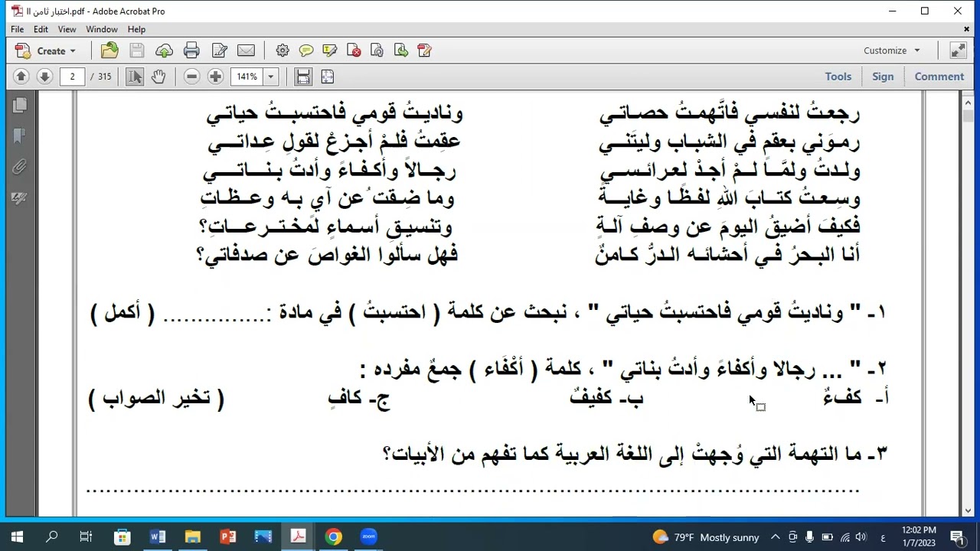Click the expand read mode icon
980x551 pixels.
[x=958, y=51]
